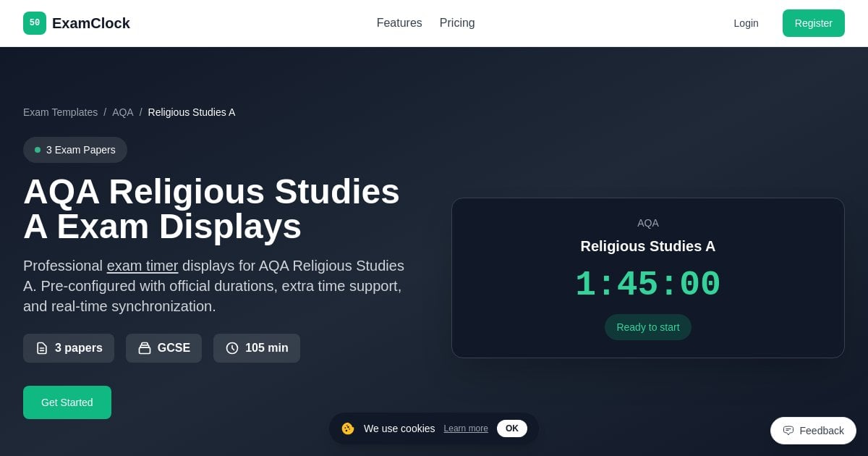Click the ExamClock brand name
This screenshot has height=456, width=868.
pos(91,23)
